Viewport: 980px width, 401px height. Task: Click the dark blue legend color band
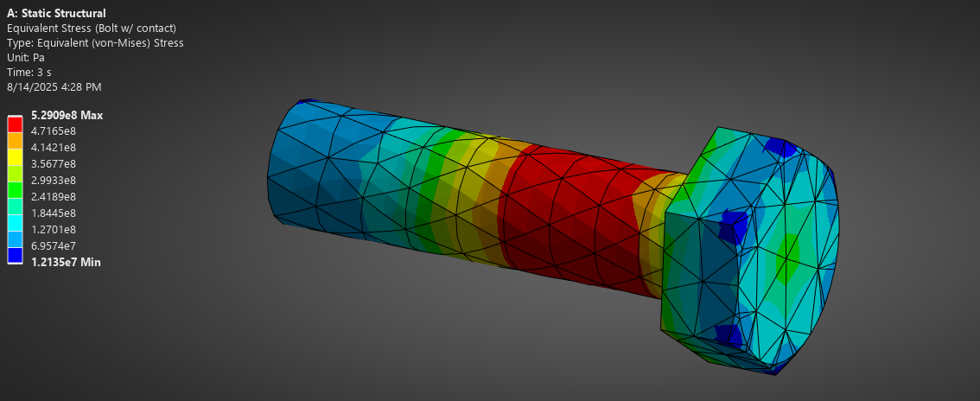click(15, 255)
